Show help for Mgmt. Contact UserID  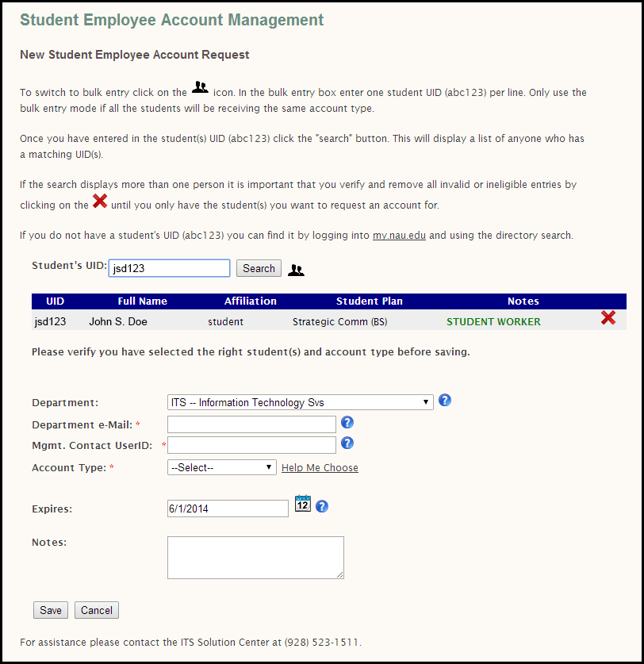(x=347, y=443)
